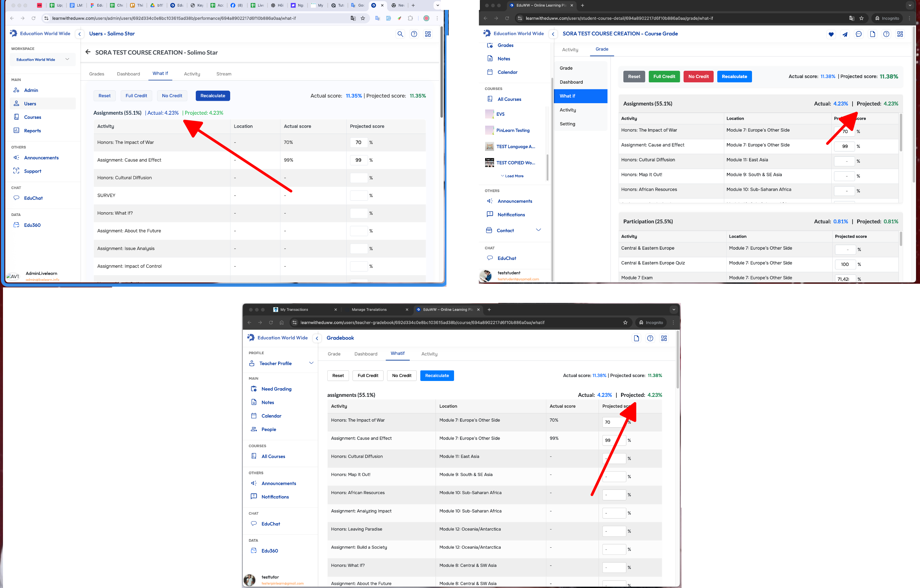This screenshot has height=588, width=920.
Task: Click the search magnifier icon in Users header
Action: point(400,34)
